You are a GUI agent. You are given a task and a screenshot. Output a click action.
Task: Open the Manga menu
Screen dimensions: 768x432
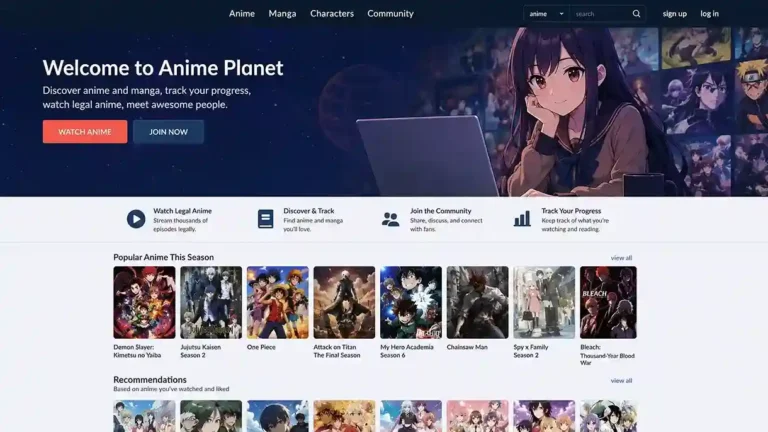tap(282, 14)
